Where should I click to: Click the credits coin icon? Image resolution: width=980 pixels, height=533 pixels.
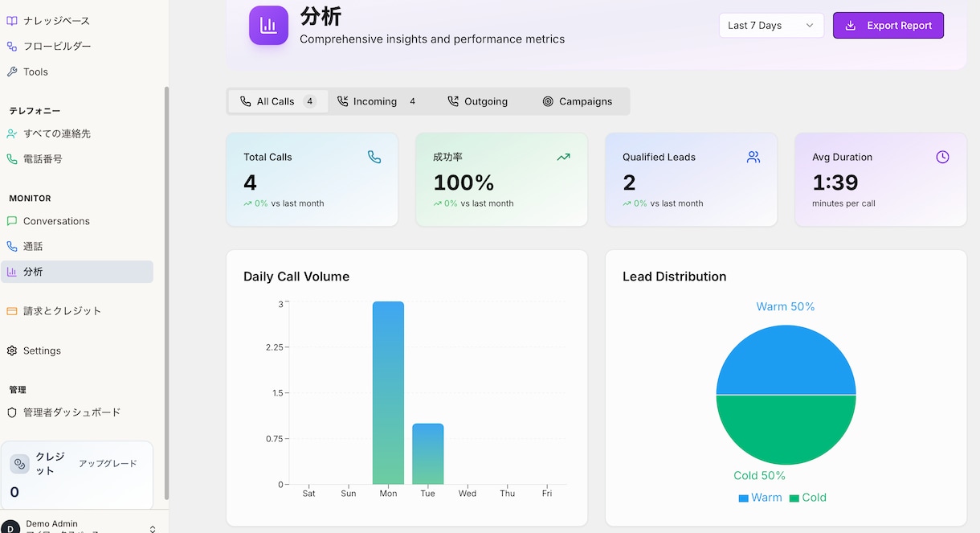click(x=20, y=464)
